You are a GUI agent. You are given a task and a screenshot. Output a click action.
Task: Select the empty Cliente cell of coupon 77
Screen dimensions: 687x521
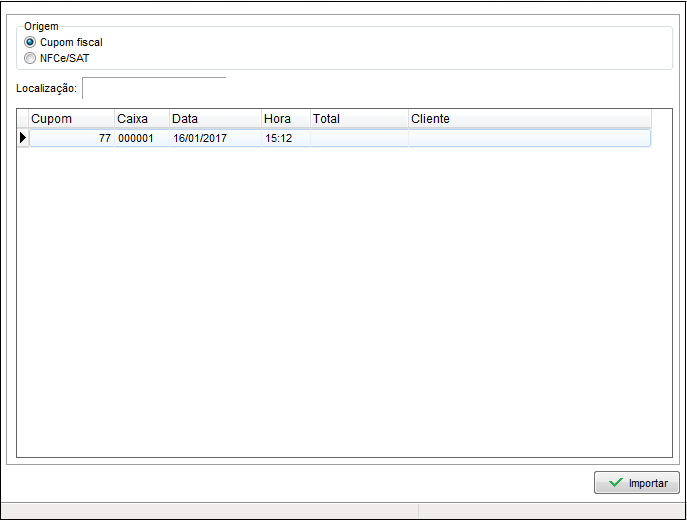(529, 138)
